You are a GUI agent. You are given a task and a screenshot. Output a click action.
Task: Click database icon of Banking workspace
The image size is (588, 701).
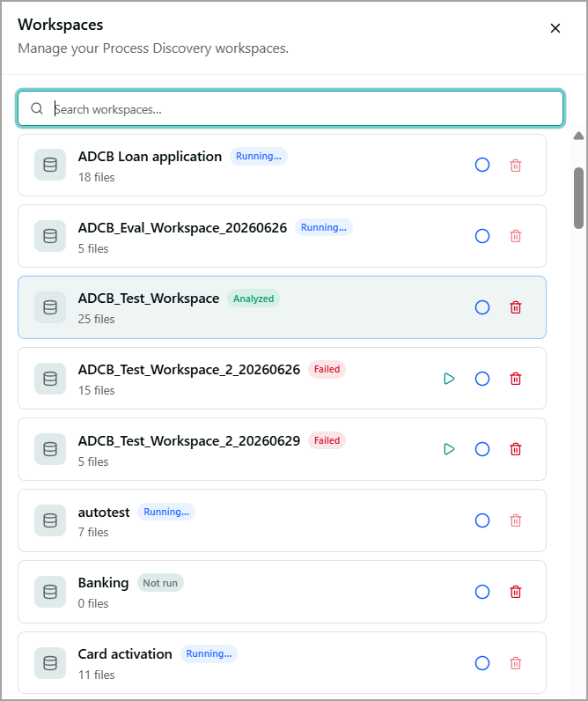[50, 592]
